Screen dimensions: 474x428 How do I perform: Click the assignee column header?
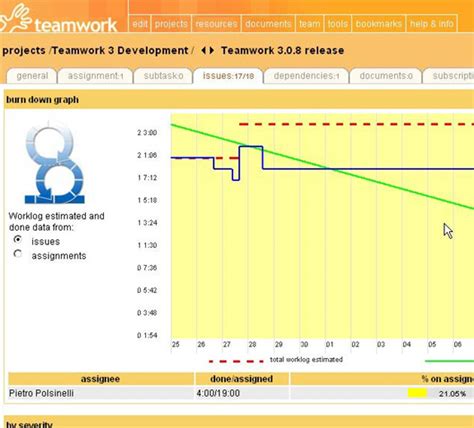tap(100, 379)
